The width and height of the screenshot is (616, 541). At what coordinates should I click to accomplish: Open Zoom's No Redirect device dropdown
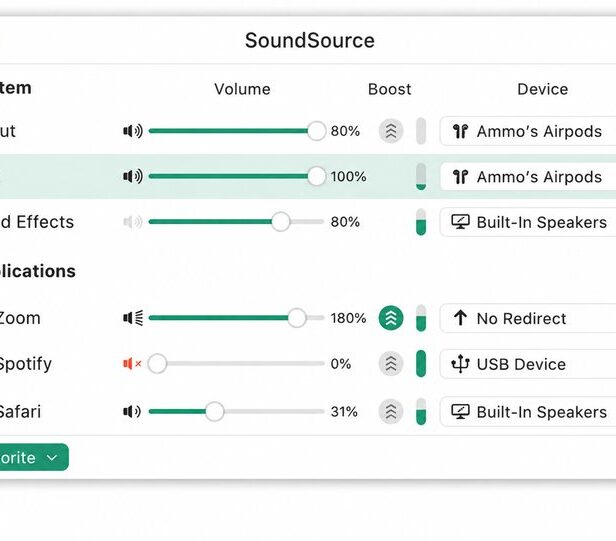(x=528, y=318)
